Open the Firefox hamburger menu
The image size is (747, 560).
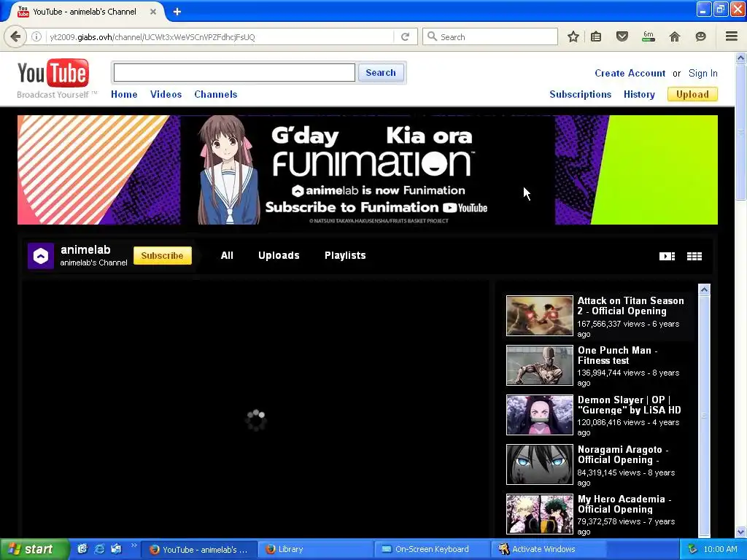[732, 36]
